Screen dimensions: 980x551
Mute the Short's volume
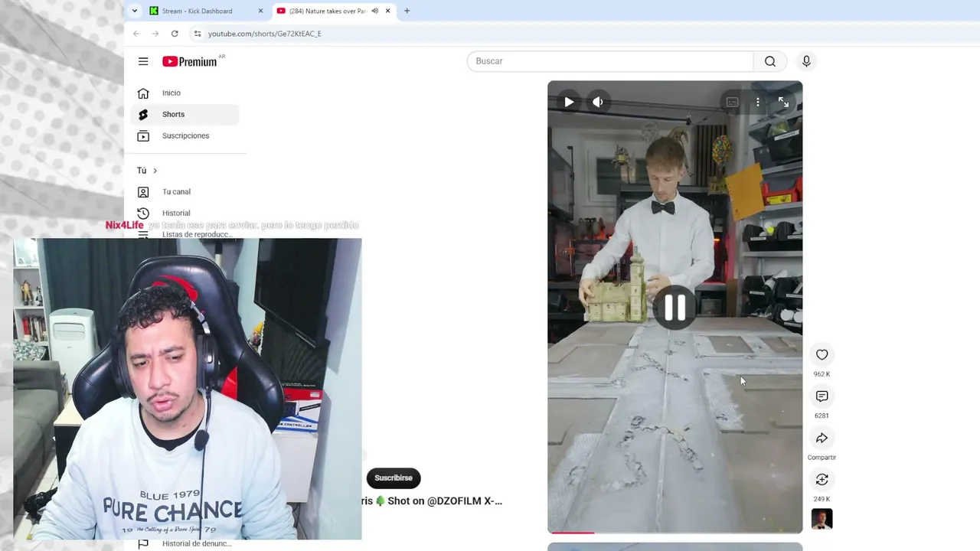point(598,102)
